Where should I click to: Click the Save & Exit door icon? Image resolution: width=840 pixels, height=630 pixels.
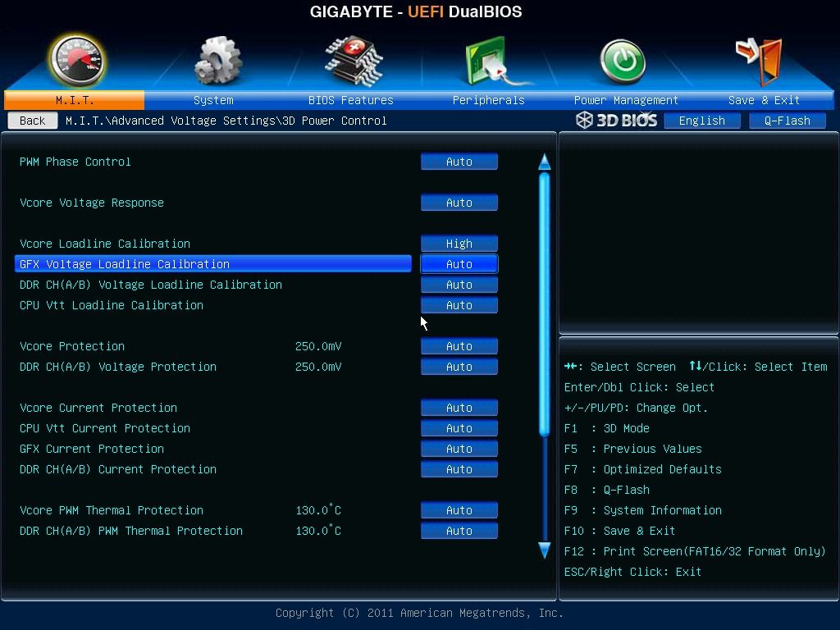point(759,62)
